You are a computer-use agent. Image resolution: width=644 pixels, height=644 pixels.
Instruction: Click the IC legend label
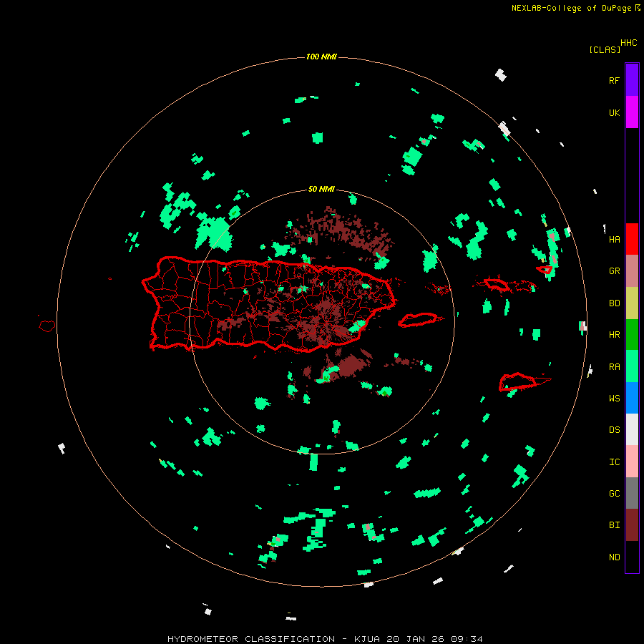[x=614, y=462]
